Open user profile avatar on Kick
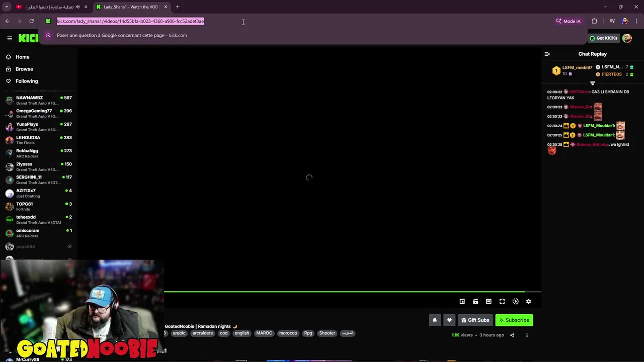Screen dimensions: 644x362 [627, 38]
